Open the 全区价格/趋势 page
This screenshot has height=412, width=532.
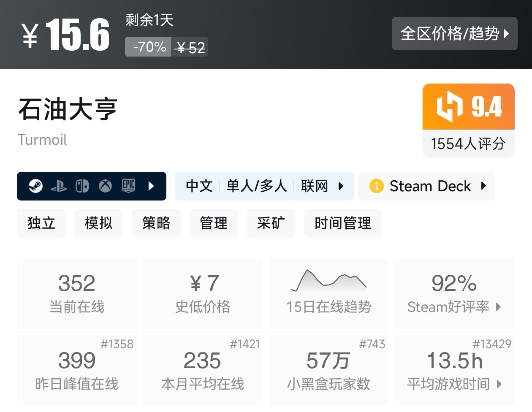[454, 34]
